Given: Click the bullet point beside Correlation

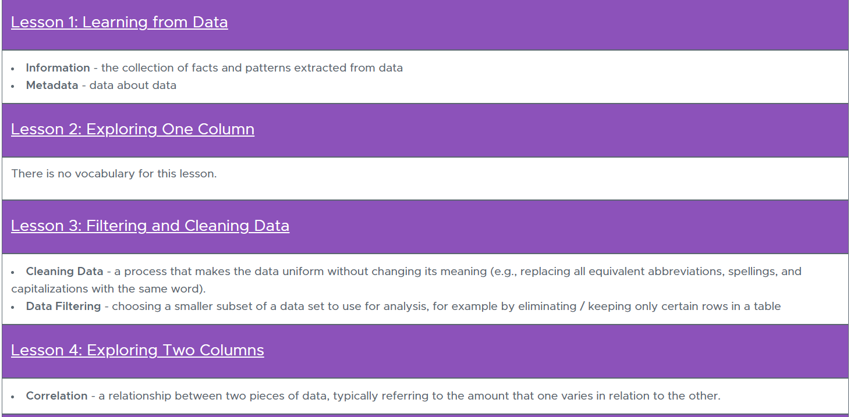Looking at the screenshot, I should coord(13,397).
